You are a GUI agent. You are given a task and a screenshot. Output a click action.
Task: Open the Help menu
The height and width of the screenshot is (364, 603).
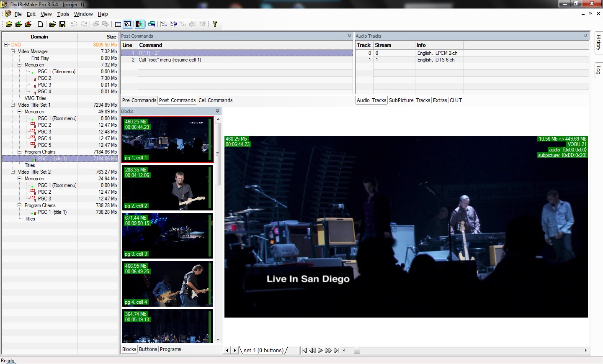point(103,14)
